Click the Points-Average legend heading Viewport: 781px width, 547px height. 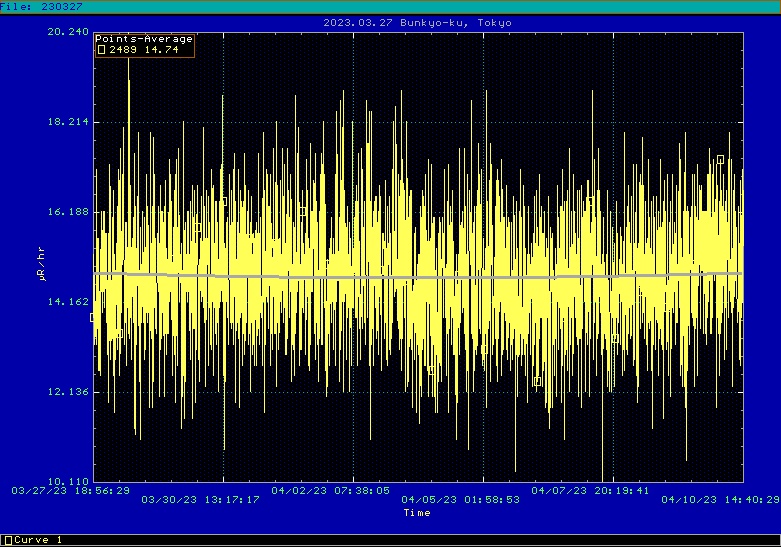pos(144,39)
